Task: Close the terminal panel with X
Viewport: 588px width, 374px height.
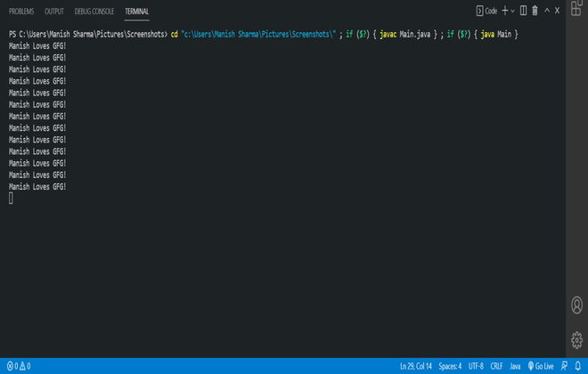Action: click(557, 11)
